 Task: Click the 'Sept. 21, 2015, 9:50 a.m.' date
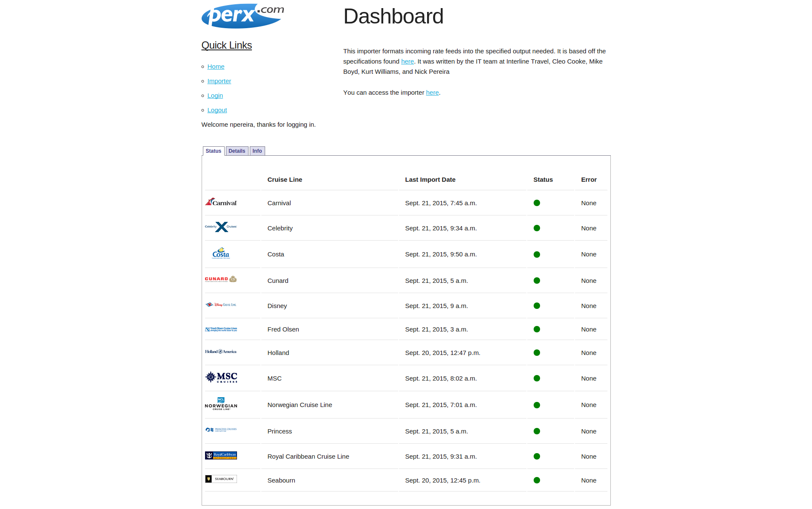[x=441, y=254]
